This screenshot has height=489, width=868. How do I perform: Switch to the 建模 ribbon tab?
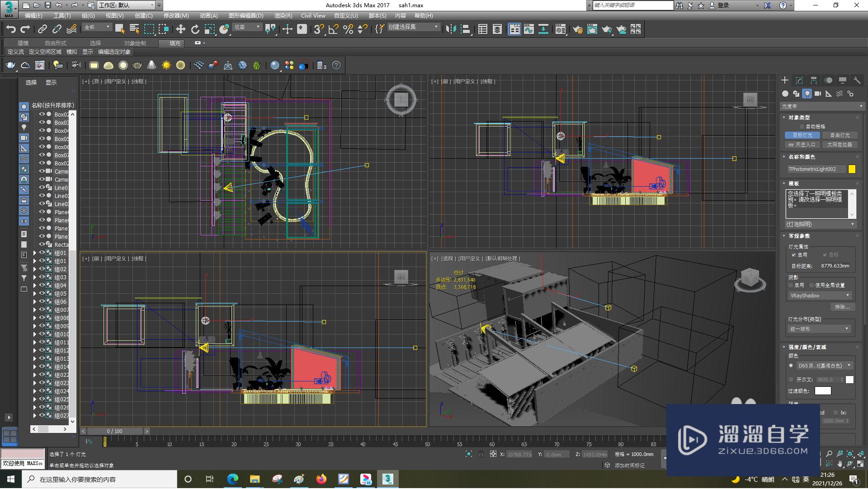pos(23,43)
